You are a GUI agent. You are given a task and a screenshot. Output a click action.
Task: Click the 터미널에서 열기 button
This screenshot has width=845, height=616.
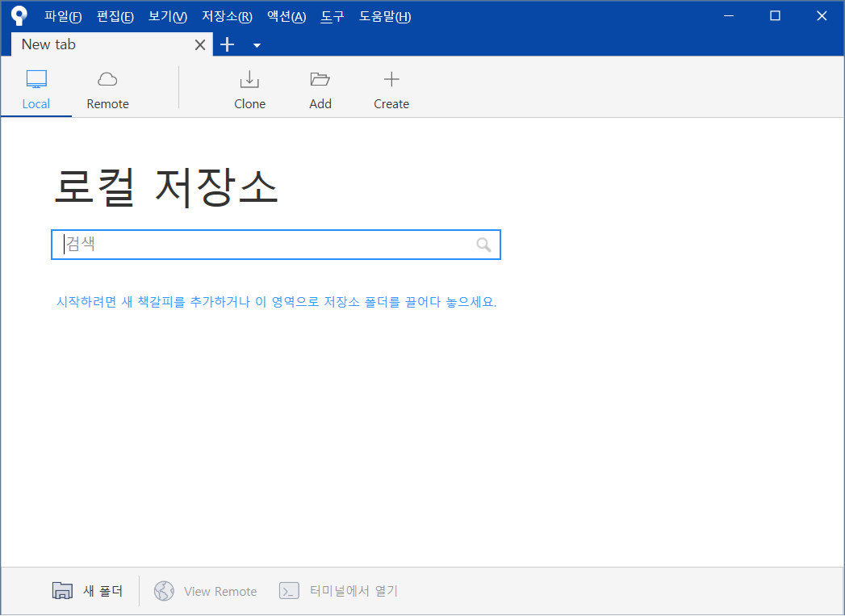338,591
